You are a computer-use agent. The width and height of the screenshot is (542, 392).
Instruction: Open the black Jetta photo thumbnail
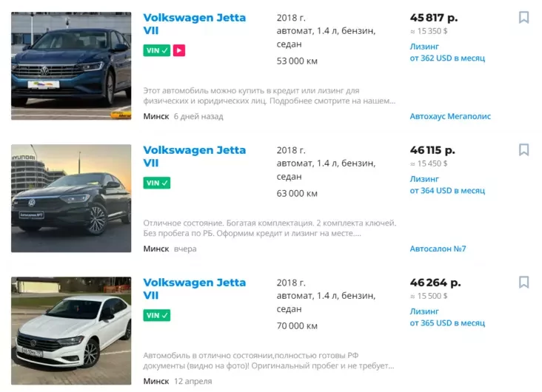[71, 198]
